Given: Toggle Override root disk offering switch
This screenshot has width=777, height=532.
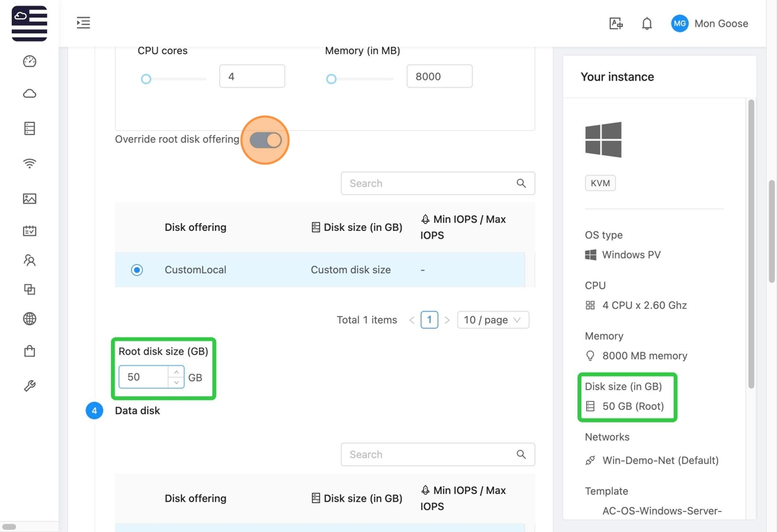Looking at the screenshot, I should [265, 140].
